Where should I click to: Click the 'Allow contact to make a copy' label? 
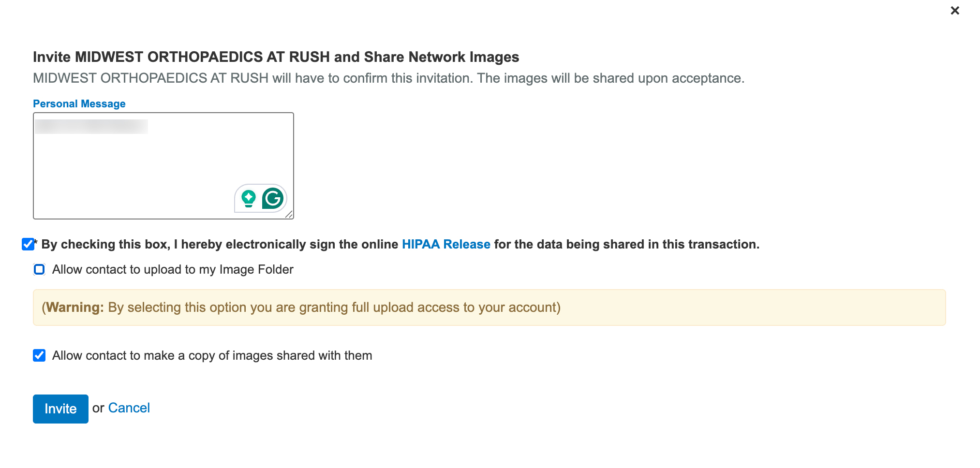click(x=212, y=355)
